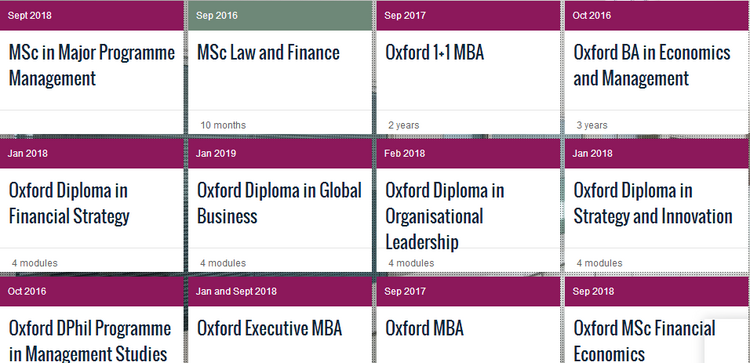Image resolution: width=750 pixels, height=363 pixels.
Task: Click the highlighted Sep 2016 header bar
Action: (280, 15)
